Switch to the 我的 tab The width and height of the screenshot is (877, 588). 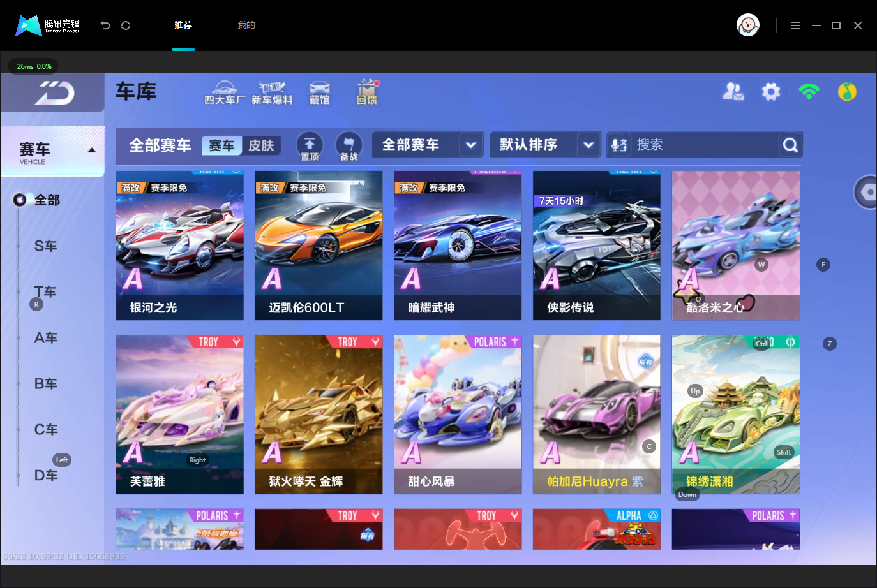point(246,26)
